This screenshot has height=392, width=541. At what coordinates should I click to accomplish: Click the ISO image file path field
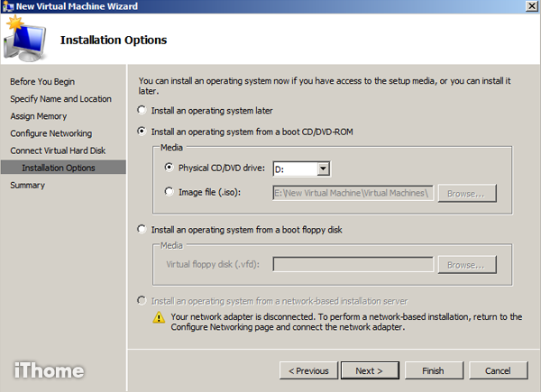pos(353,192)
